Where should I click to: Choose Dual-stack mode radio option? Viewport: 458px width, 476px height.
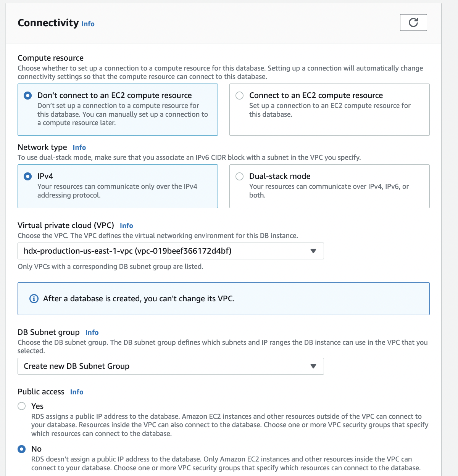[x=240, y=176]
